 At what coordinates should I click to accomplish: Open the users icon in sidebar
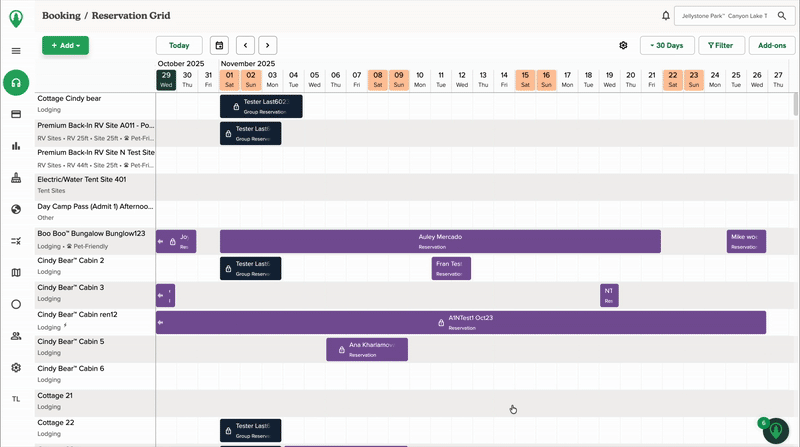click(x=16, y=336)
